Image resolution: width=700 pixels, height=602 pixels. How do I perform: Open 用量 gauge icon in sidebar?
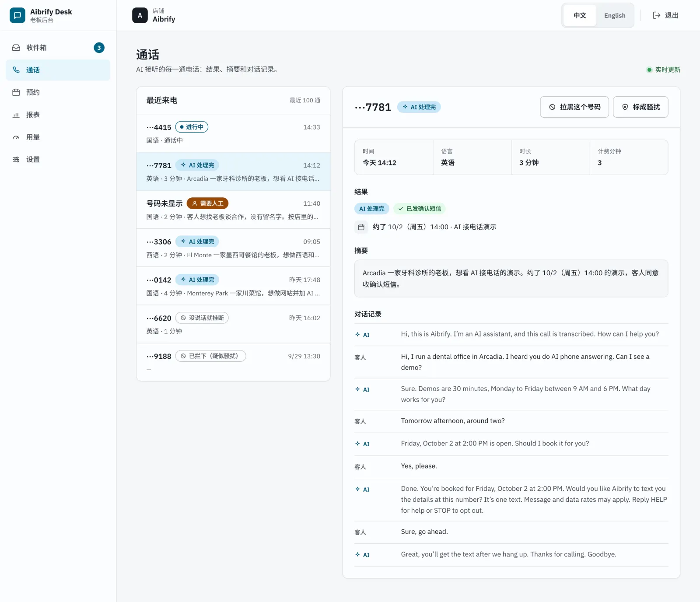pyautogui.click(x=16, y=137)
